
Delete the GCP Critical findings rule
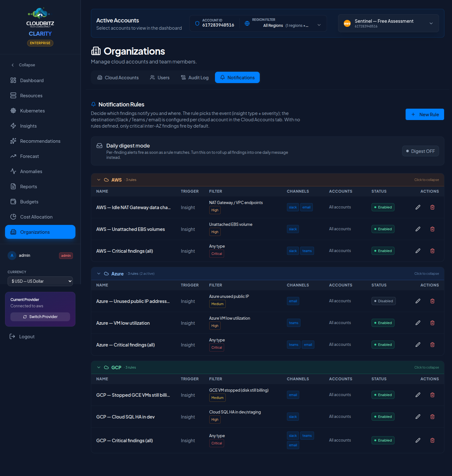pyautogui.click(x=432, y=440)
